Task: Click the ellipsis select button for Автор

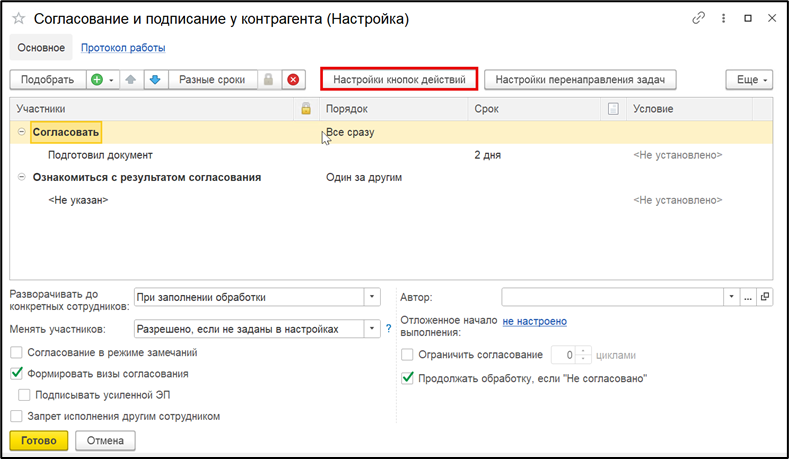Action: point(748,297)
